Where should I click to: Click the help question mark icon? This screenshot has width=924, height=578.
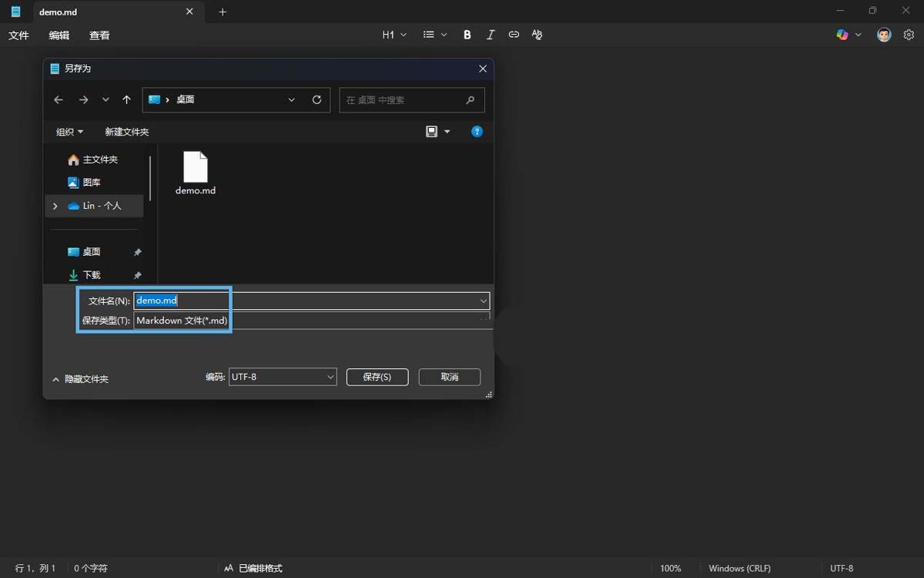tap(477, 132)
